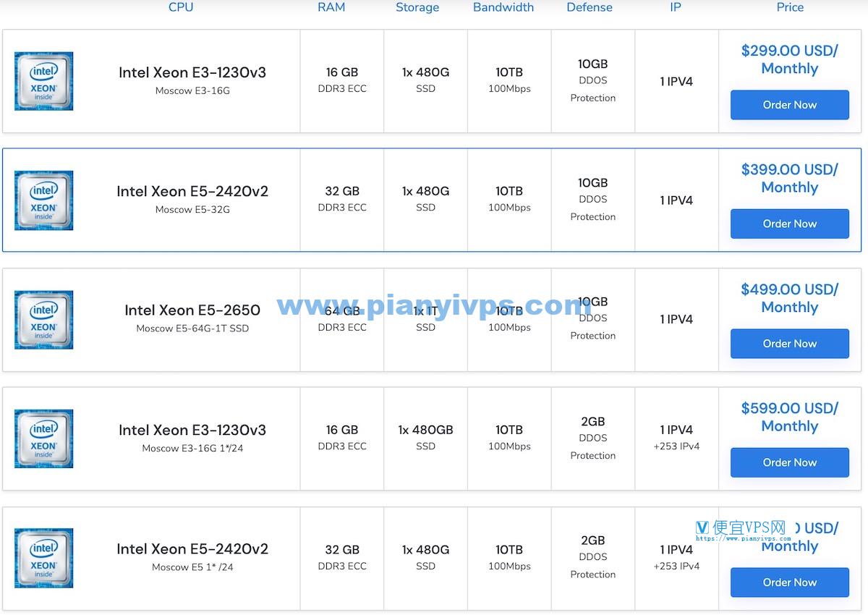Click 16 GB RAM in Moscow E3-16G row

[x=342, y=72]
